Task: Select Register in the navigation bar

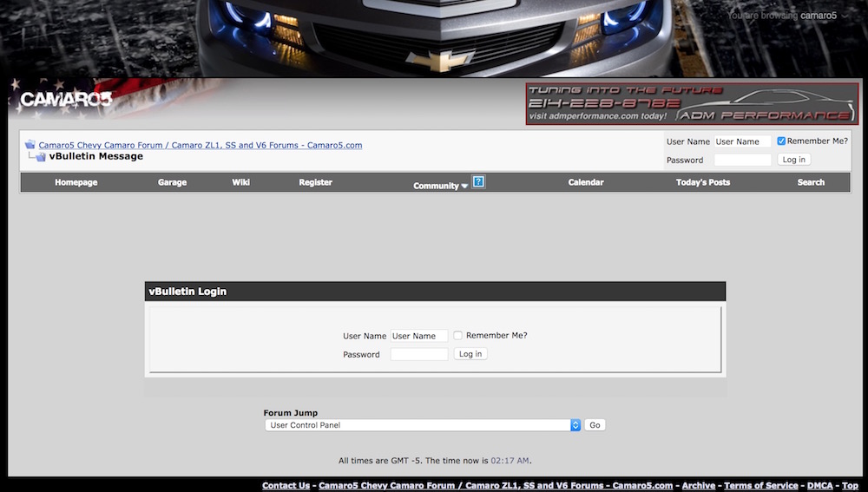Action: pyautogui.click(x=316, y=182)
